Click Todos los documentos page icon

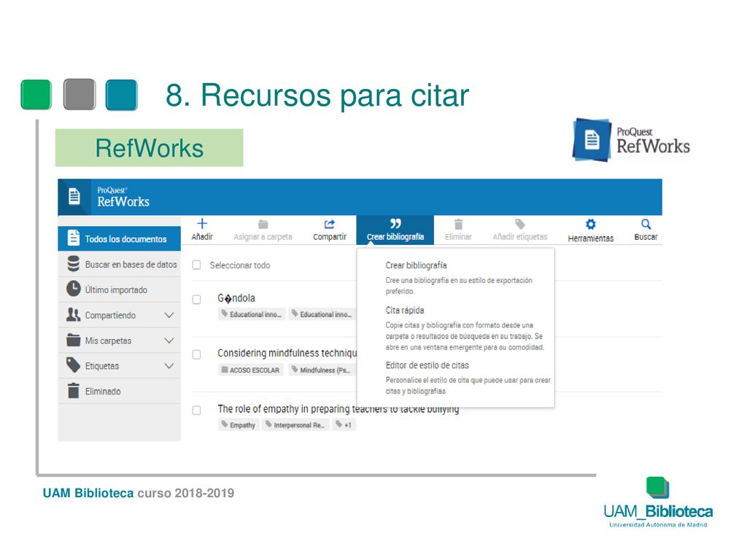pyautogui.click(x=74, y=238)
